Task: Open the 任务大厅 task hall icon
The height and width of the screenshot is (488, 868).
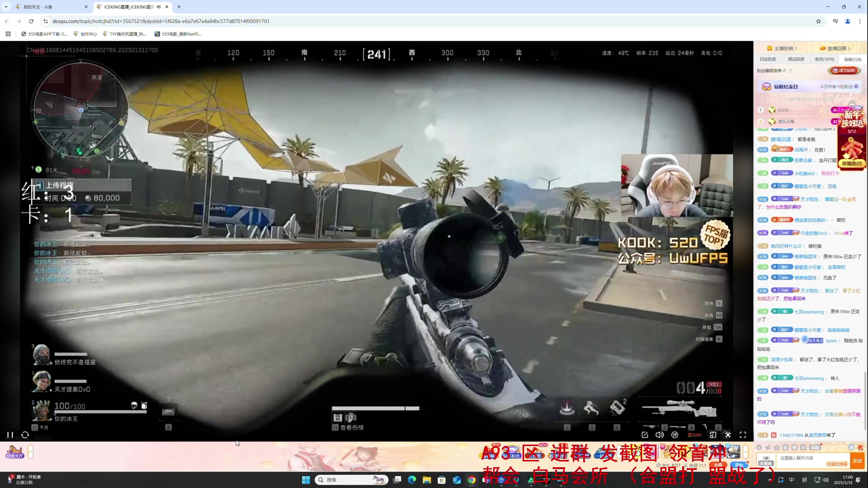Action: [14, 452]
